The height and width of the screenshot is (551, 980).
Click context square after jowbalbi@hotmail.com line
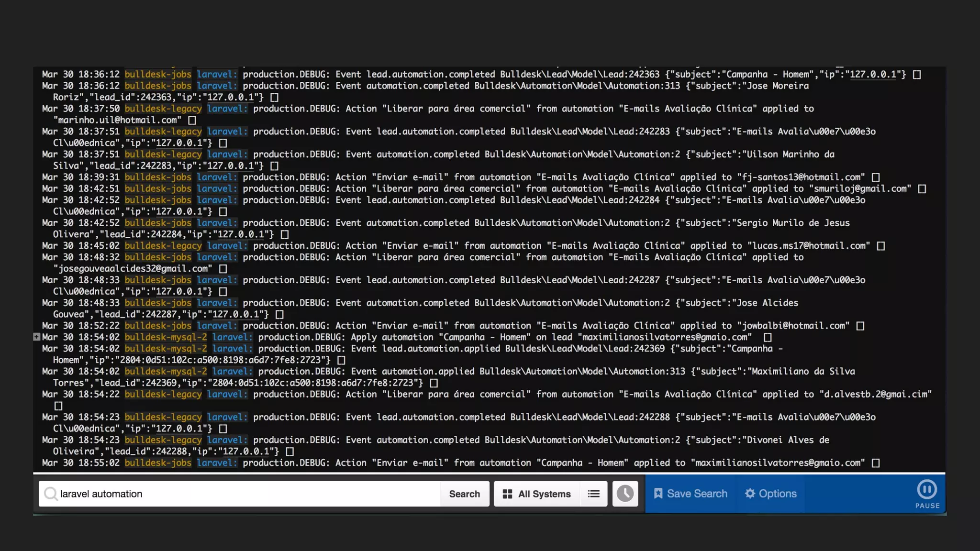pos(860,326)
